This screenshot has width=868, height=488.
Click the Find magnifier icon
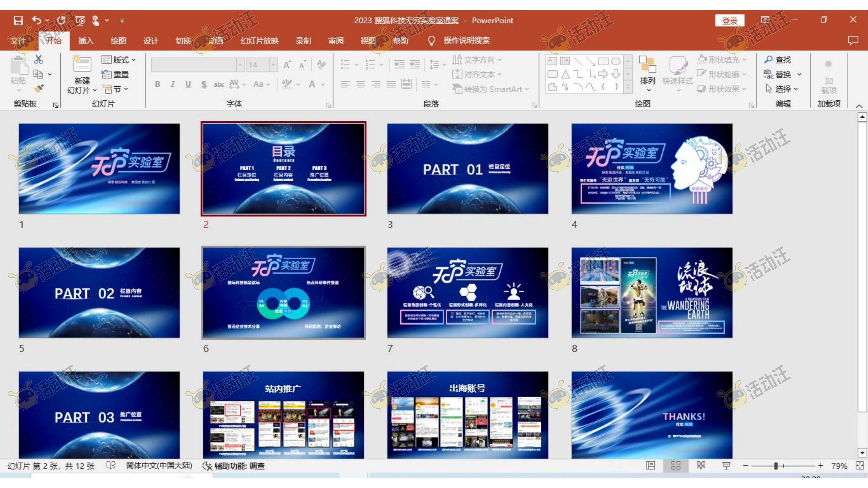click(x=768, y=60)
